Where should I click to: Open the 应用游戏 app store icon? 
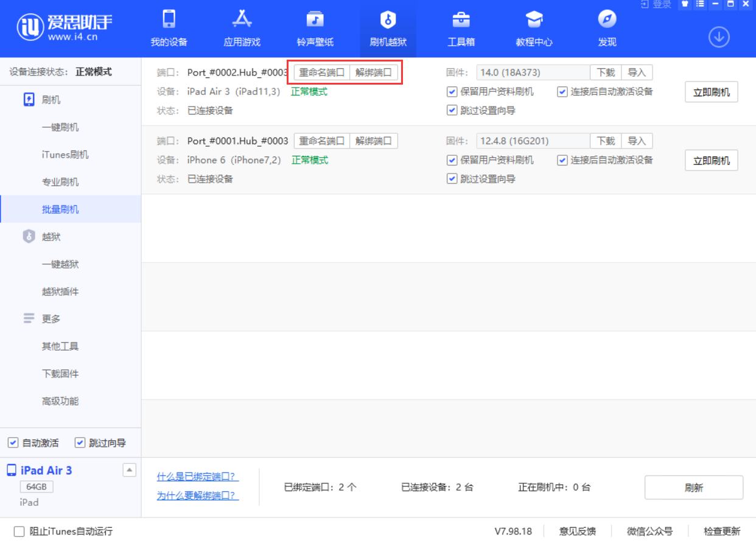point(242,20)
